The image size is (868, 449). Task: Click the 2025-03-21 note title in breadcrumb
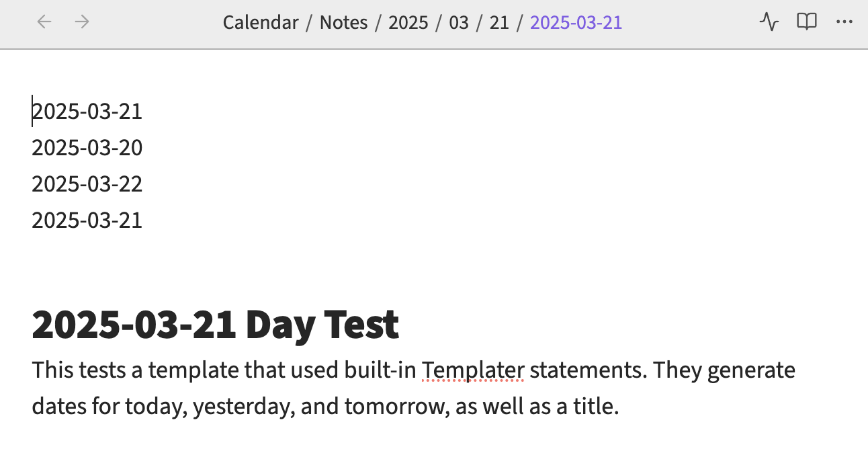576,23
